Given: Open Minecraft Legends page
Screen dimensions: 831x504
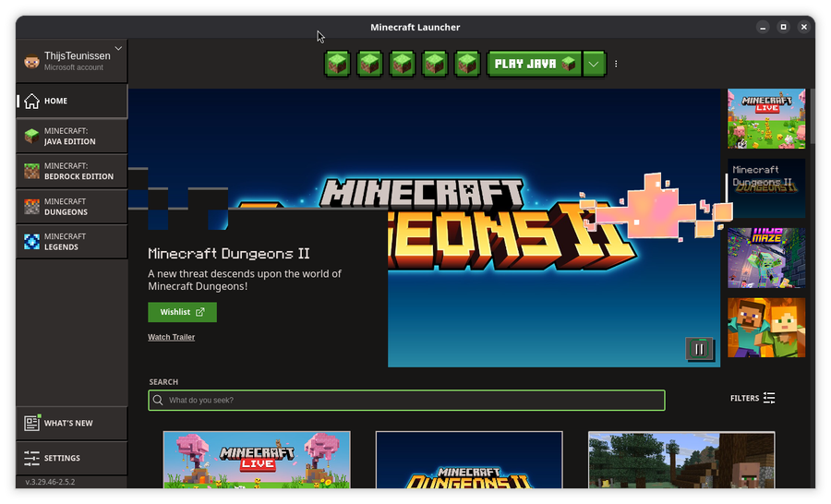Looking at the screenshot, I should (71, 242).
